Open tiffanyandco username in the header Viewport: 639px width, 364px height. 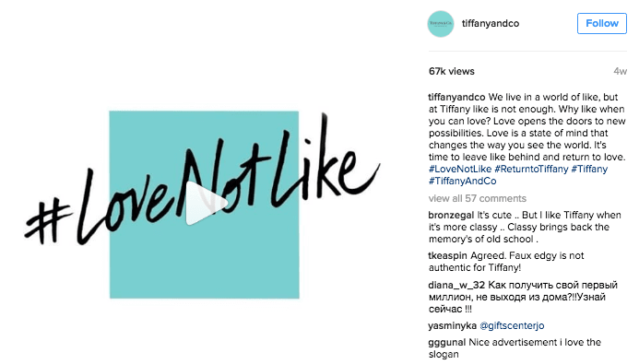[491, 24]
